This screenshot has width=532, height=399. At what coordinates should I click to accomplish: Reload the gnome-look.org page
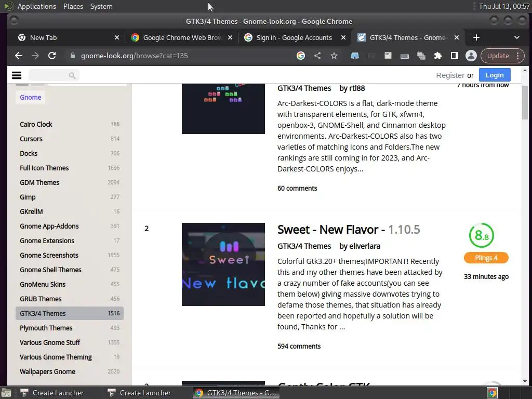[52, 56]
